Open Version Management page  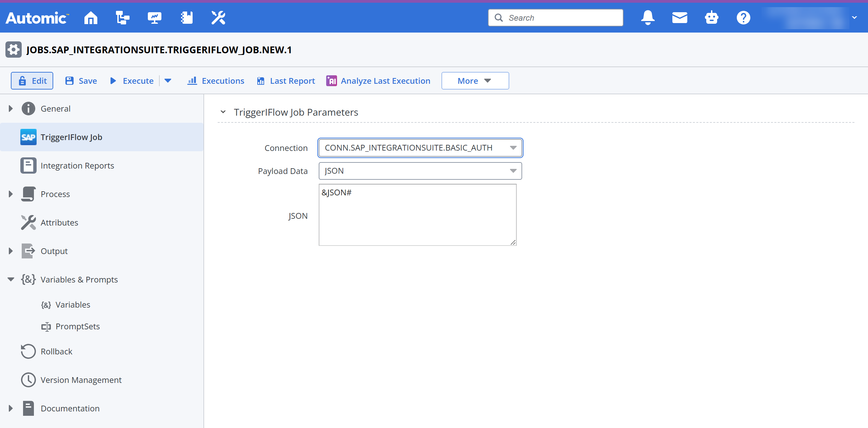point(81,380)
